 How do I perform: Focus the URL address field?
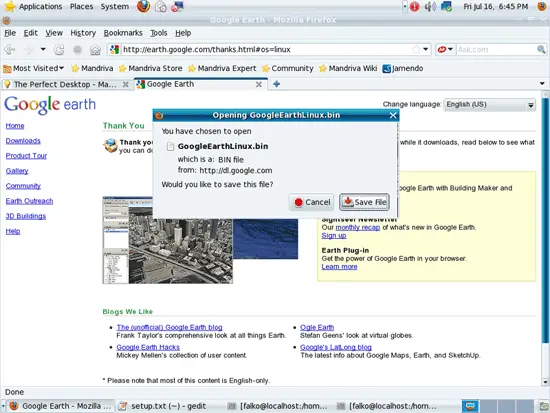click(267, 49)
